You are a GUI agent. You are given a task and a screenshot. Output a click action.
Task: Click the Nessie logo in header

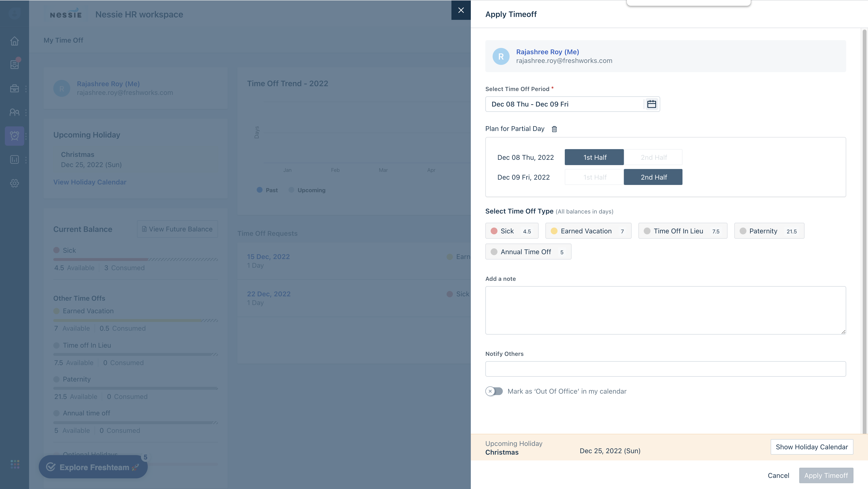[66, 14]
